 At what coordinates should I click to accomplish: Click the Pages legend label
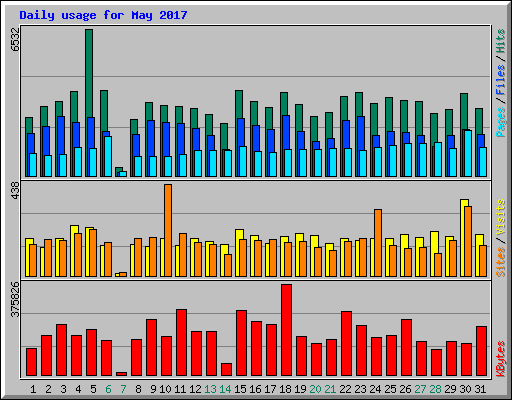(501, 121)
